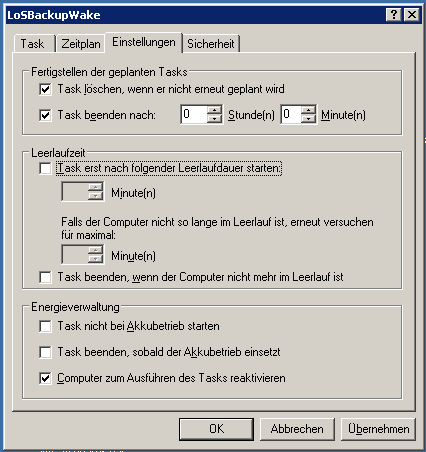Click the Abbrechen button
This screenshot has height=452, width=426.
pos(297,429)
